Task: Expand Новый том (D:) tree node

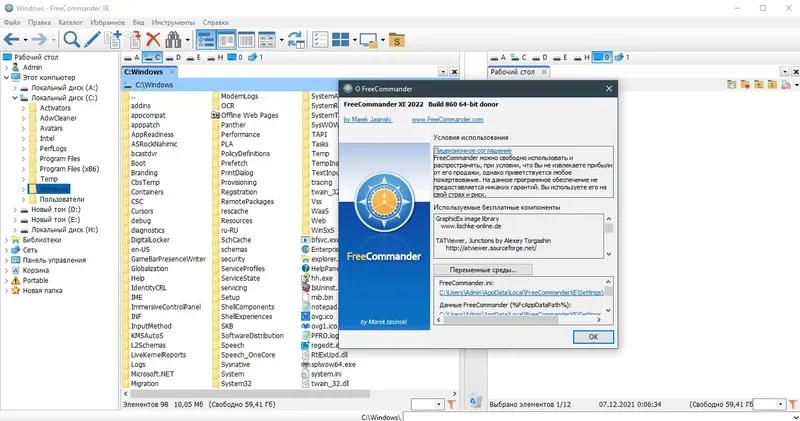Action: (15, 210)
